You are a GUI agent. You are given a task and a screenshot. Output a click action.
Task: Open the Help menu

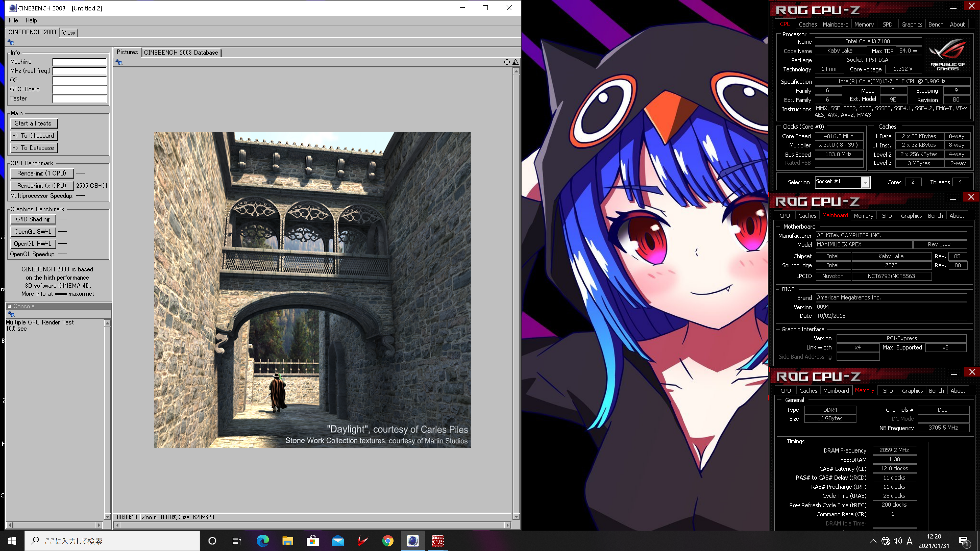31,20
